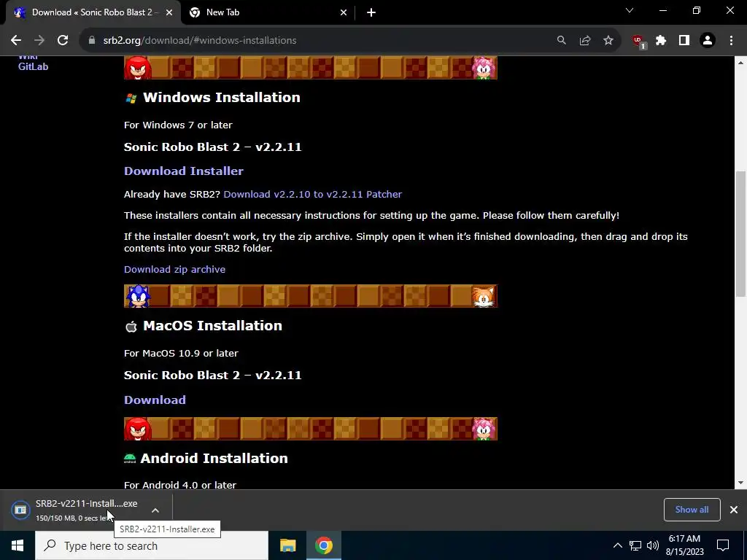Click the MacOS Installation heading
The height and width of the screenshot is (560, 747).
212,326
